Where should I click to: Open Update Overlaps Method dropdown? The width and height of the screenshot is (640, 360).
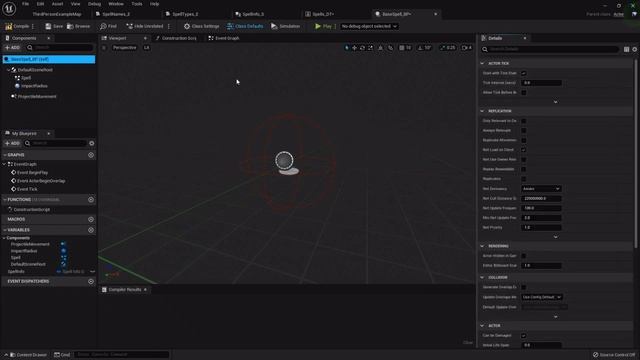click(x=542, y=297)
